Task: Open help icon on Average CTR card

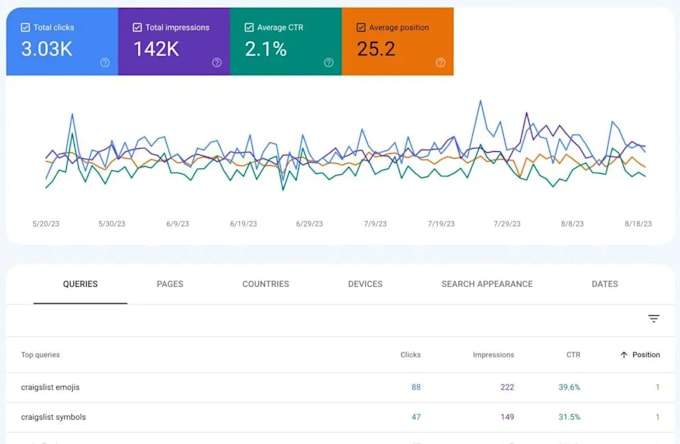Action: [x=329, y=62]
